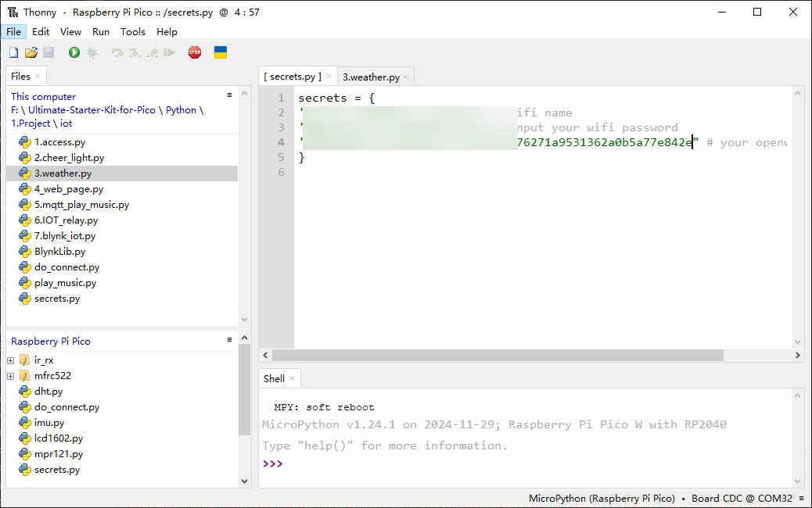
Task: Open This computer panel options menu
Action: [229, 95]
